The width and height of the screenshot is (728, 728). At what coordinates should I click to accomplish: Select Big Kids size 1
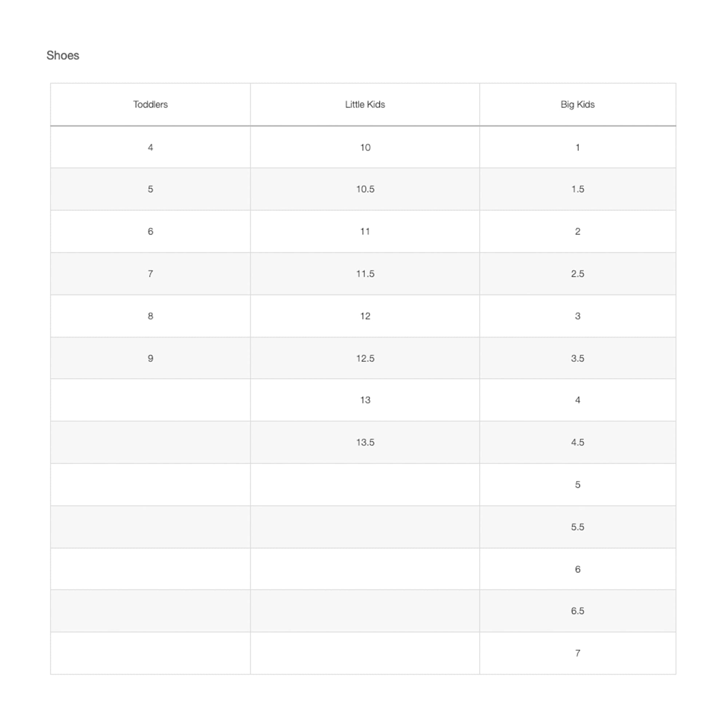coord(577,147)
